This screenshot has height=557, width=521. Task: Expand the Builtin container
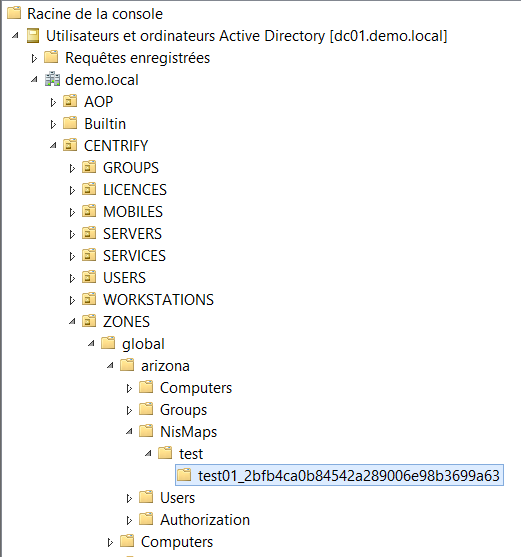tap(53, 124)
